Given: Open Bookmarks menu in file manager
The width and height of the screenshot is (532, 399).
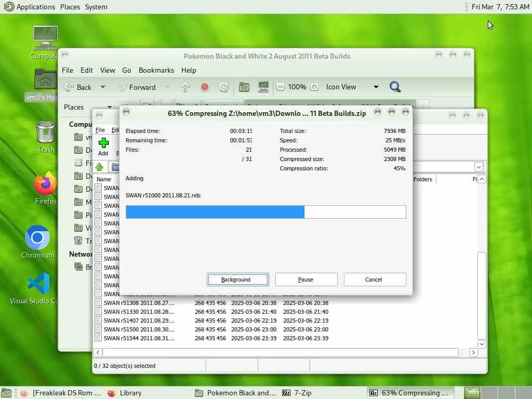Looking at the screenshot, I should pyautogui.click(x=156, y=70).
